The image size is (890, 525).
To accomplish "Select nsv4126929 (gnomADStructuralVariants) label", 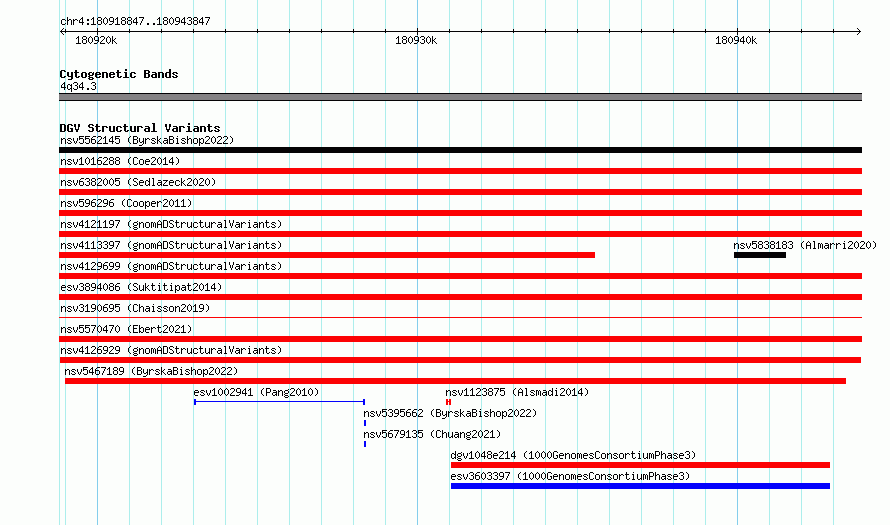I will click(x=171, y=350).
